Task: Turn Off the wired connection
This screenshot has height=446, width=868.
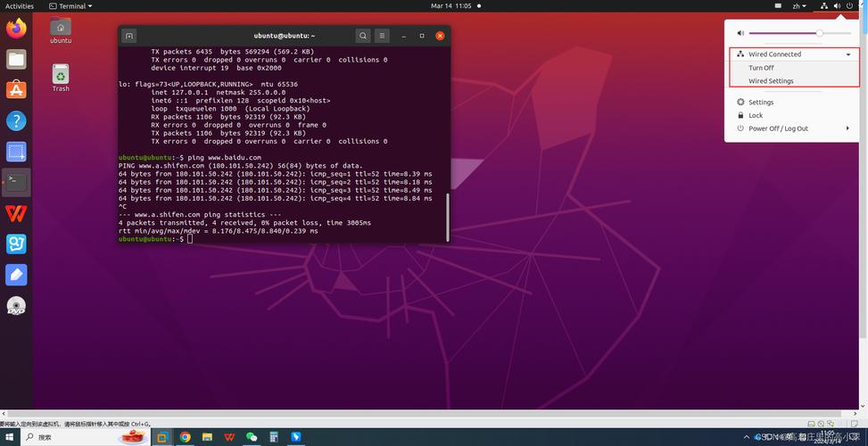Action: [x=761, y=68]
